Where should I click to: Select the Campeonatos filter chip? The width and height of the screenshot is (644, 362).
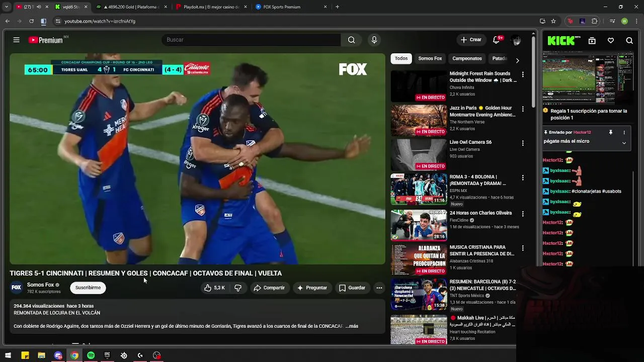tap(467, 58)
